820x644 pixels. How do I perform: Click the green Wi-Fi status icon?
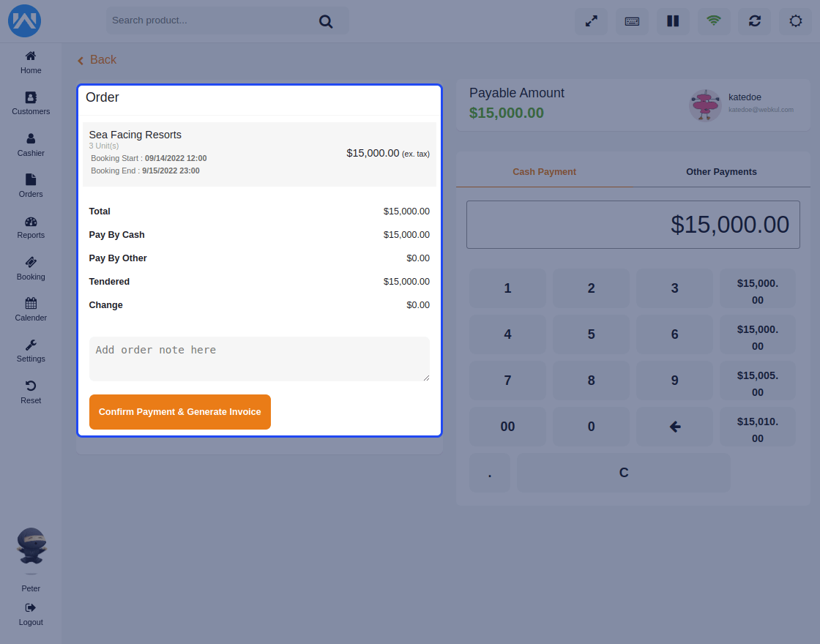click(x=714, y=21)
